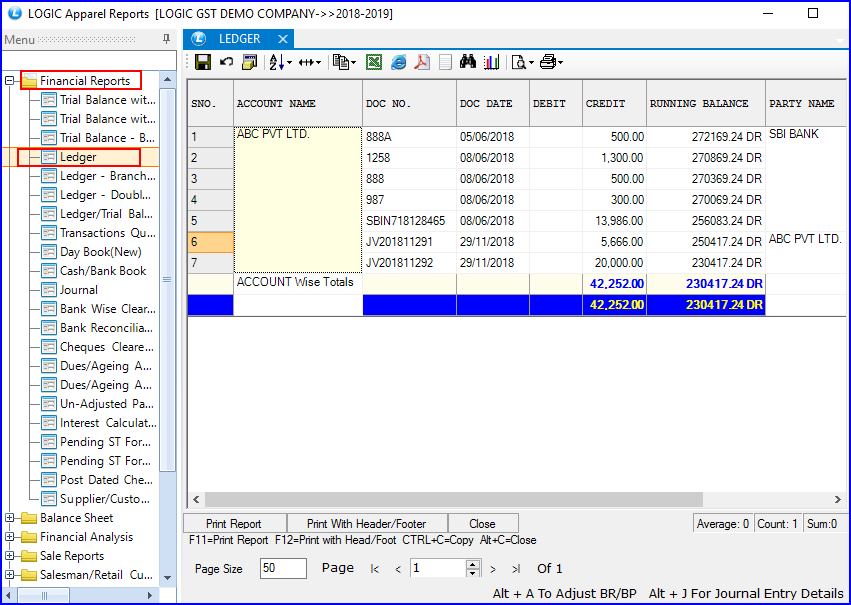851x605 pixels.
Task: Open the copy options dropdown arrow
Action: [353, 63]
